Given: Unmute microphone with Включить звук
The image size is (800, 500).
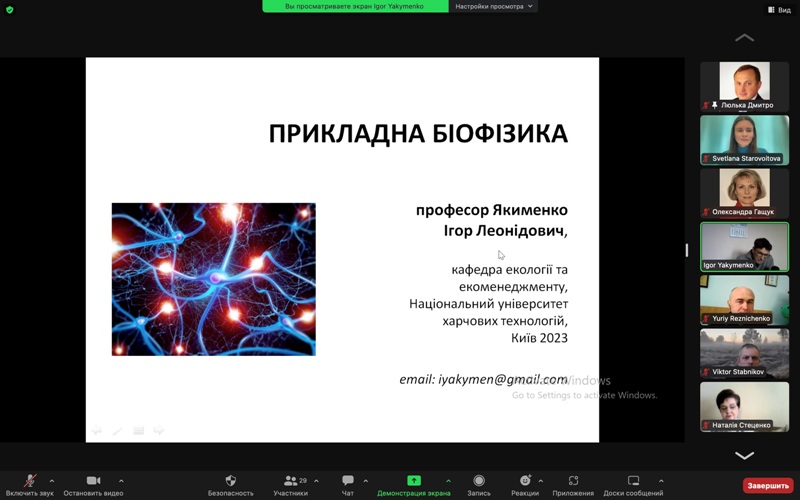Looking at the screenshot, I should pyautogui.click(x=30, y=485).
